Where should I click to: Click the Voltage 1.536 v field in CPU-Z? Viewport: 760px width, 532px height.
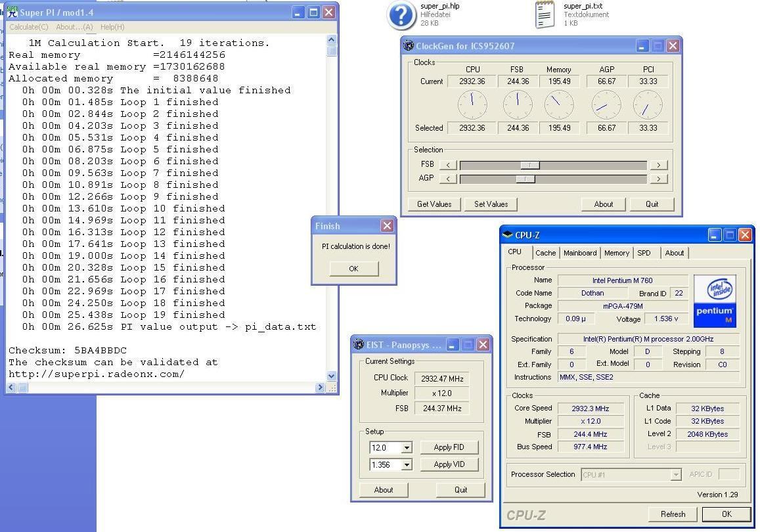pyautogui.click(x=666, y=319)
